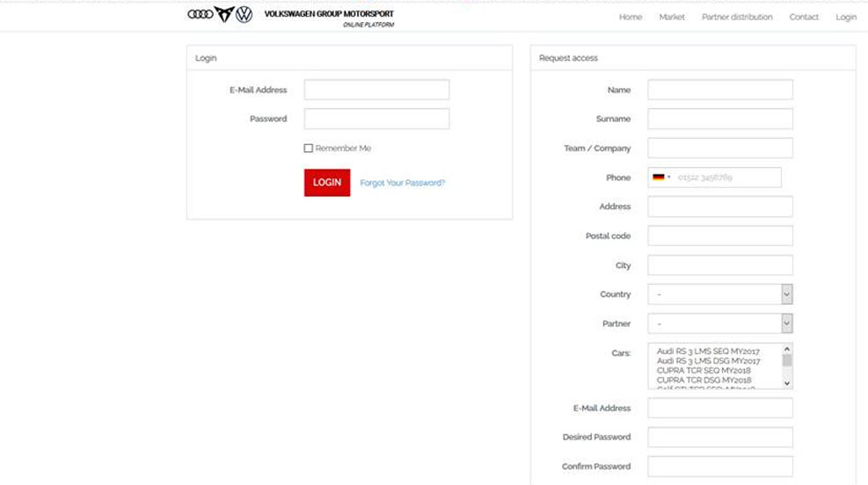Tick the Remember Me checkbox
The height and width of the screenshot is (485, 868).
click(x=309, y=148)
